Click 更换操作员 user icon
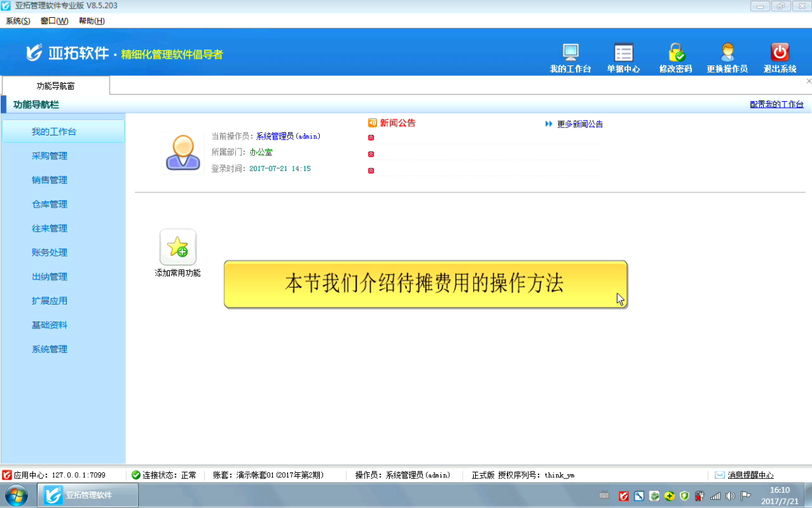This screenshot has height=508, width=812. pos(727,53)
